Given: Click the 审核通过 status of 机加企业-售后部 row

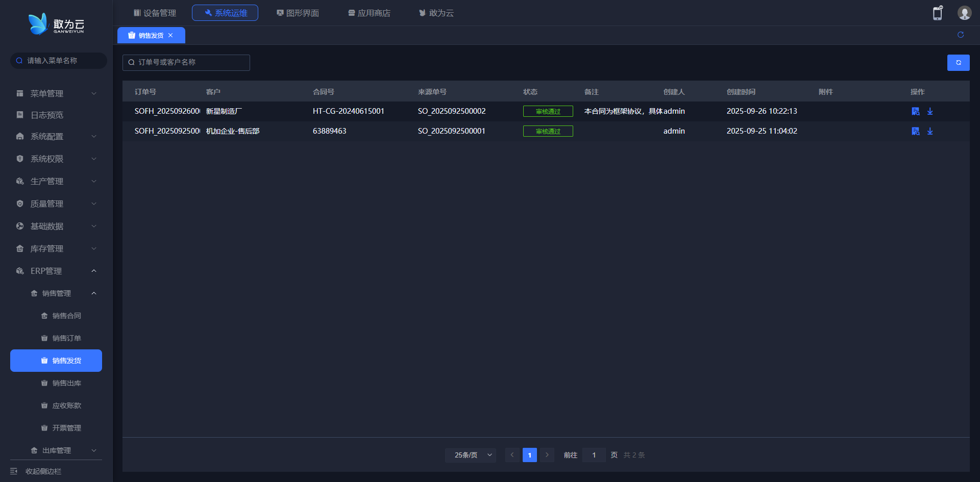Looking at the screenshot, I should (548, 131).
